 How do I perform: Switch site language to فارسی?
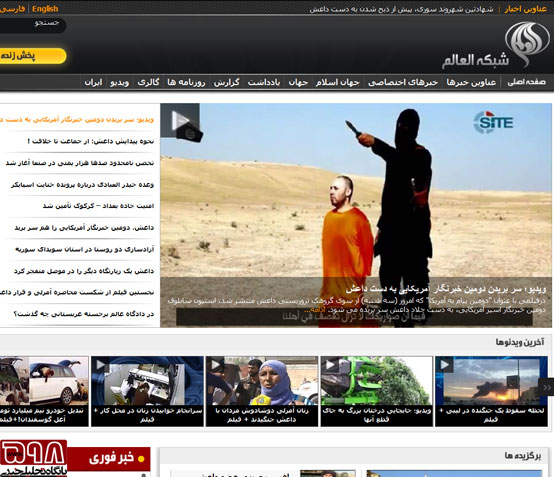click(13, 9)
